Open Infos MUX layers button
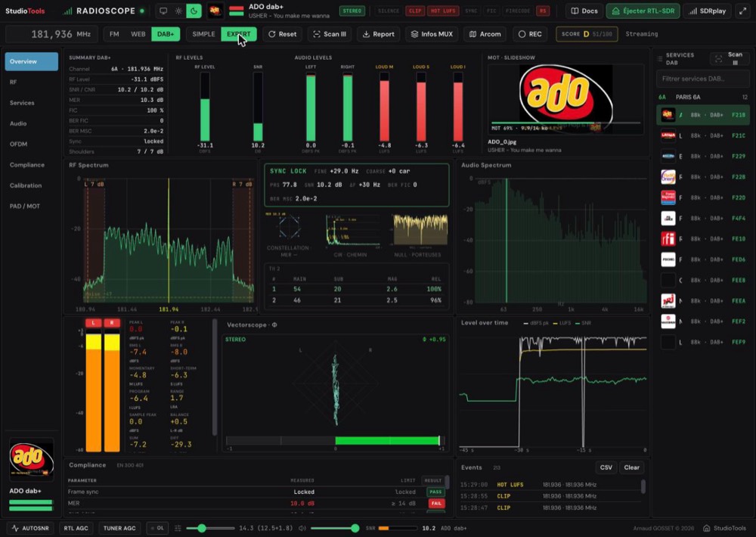756x537 pixels. click(x=432, y=34)
